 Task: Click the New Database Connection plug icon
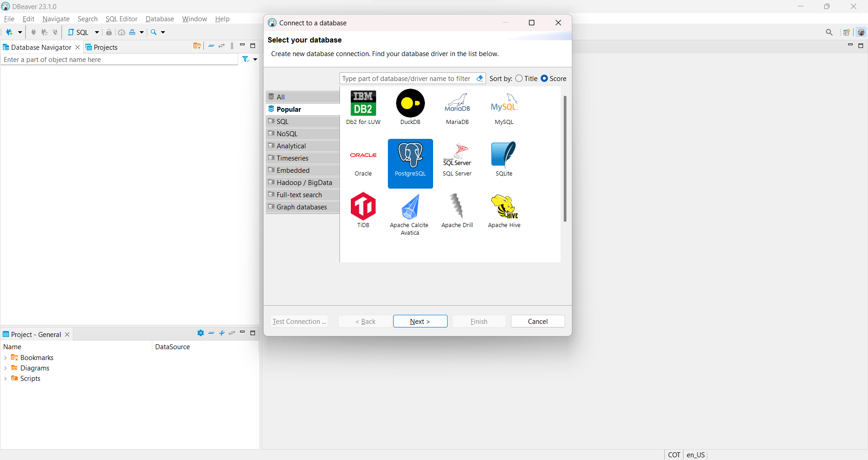point(9,32)
